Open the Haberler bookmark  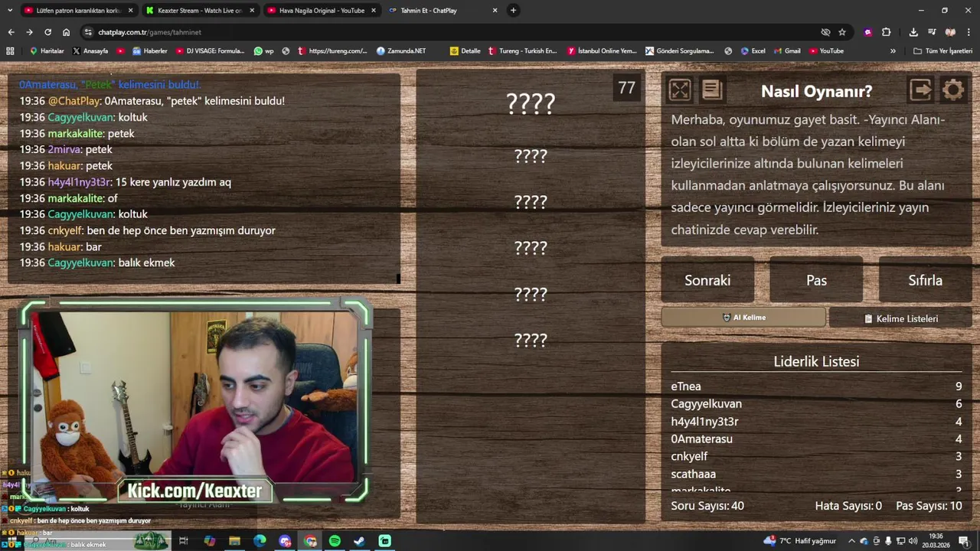[150, 51]
